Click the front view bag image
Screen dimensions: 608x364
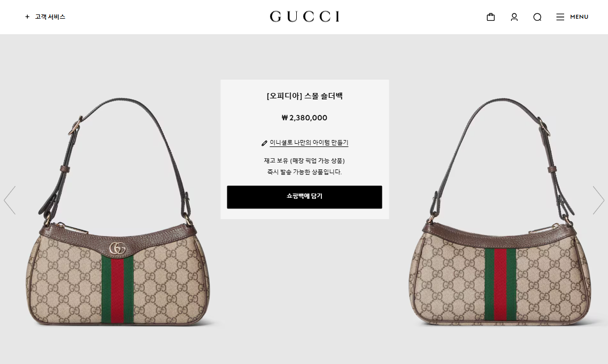[x=118, y=212]
